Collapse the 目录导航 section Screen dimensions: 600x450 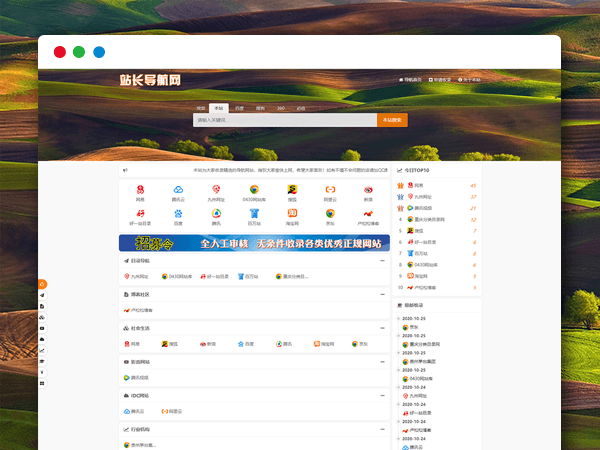pos(384,260)
